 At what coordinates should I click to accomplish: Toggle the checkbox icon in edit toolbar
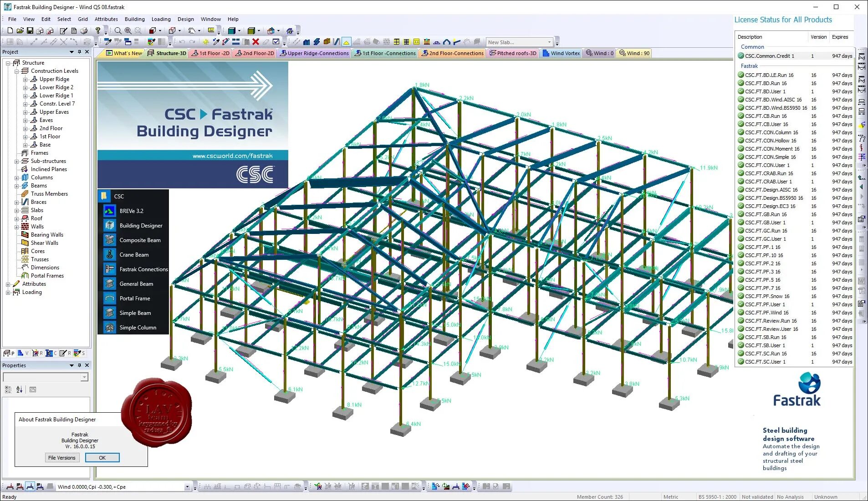tap(276, 42)
